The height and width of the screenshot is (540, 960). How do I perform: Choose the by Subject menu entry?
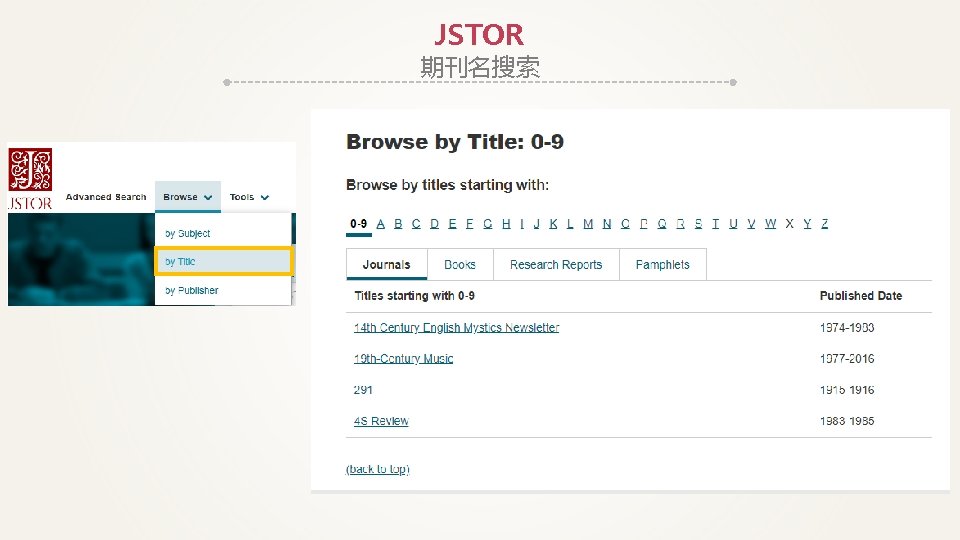[187, 233]
